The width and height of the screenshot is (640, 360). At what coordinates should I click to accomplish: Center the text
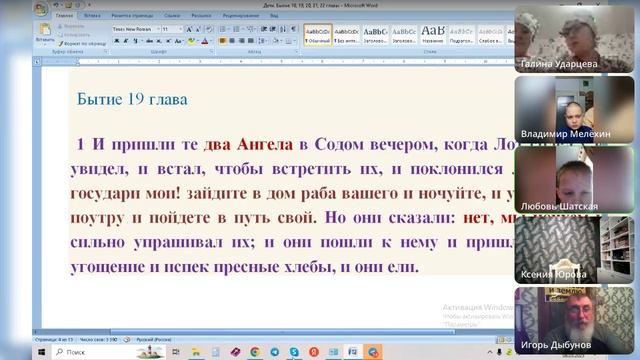232,41
